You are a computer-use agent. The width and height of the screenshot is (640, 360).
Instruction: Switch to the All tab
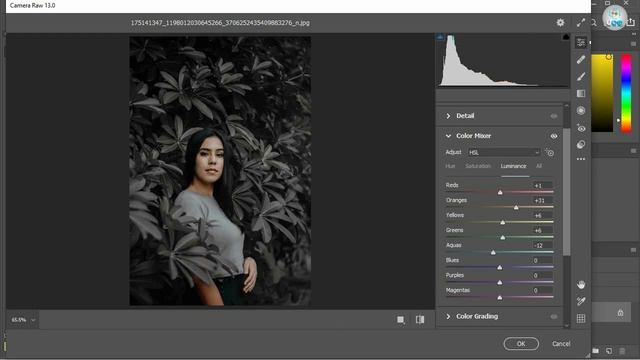pyautogui.click(x=539, y=166)
